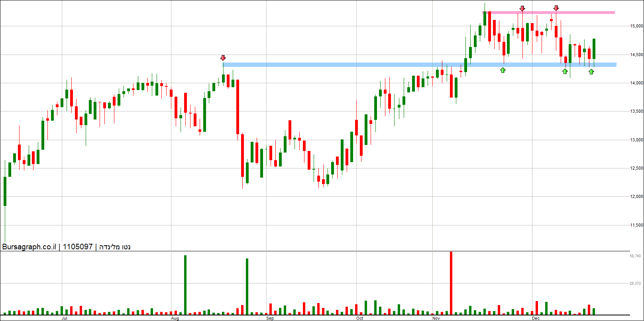
Task: Click the 12,500 price axis label
Action: 636,168
